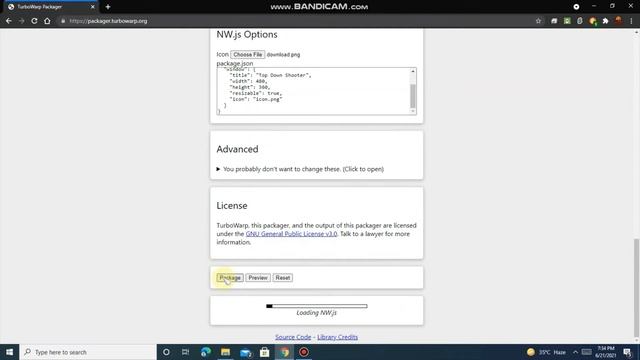The width and height of the screenshot is (640, 360).
Task: Open Bandicam recorder from the taskbar
Action: tap(304, 352)
